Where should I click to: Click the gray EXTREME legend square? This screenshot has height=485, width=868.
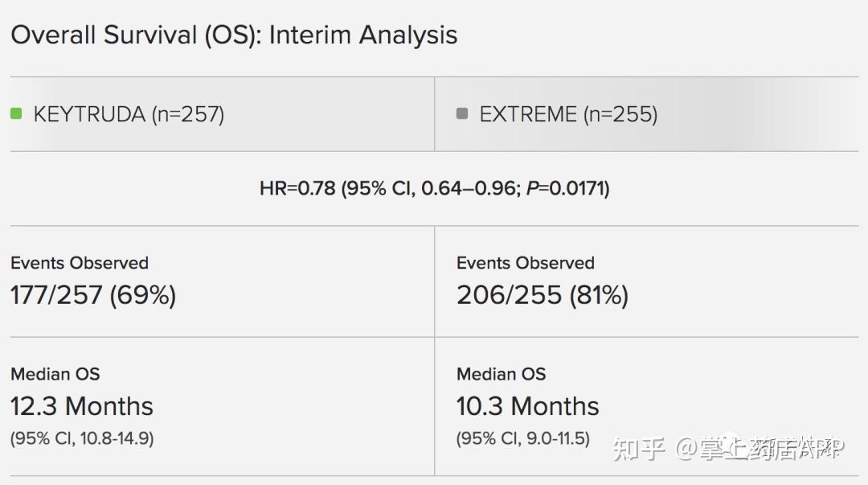461,114
